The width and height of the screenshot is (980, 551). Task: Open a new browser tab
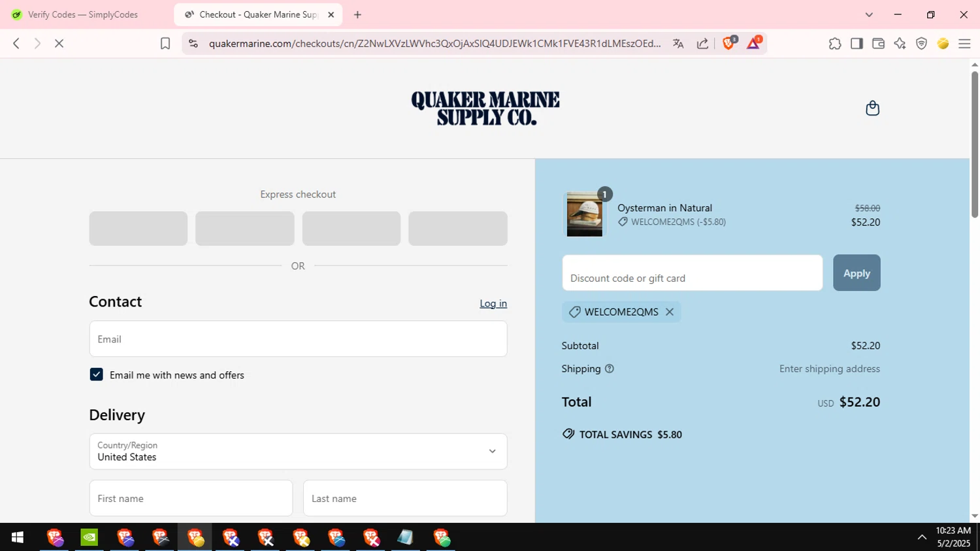(x=357, y=14)
